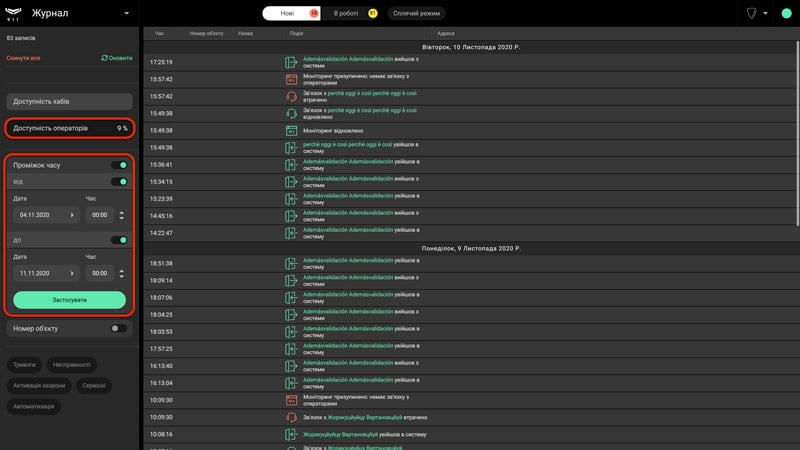Click the Застосувати button
The width and height of the screenshot is (800, 450).
pyautogui.click(x=69, y=300)
